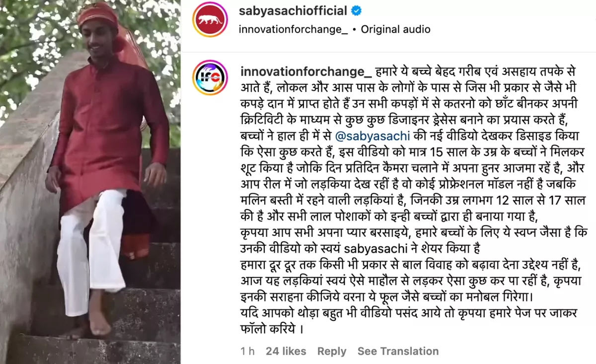
Task: Open the innovationforchange_ audio attribution link
Action: 293,29
